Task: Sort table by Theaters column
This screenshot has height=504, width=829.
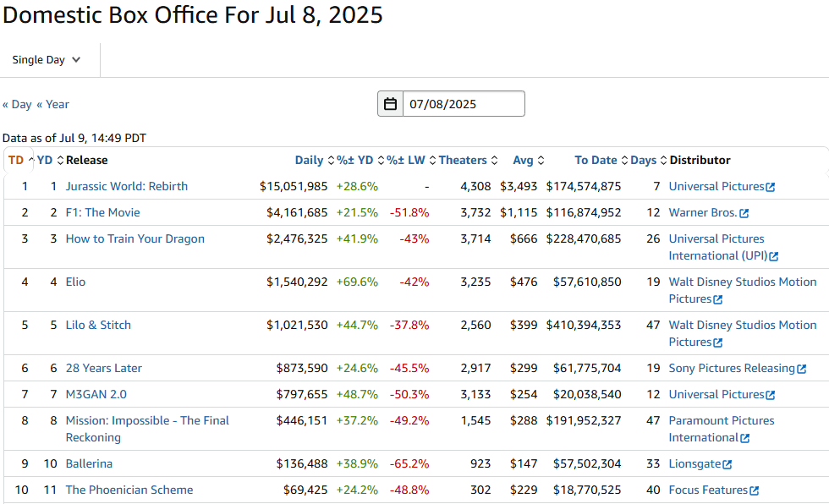Action: pos(468,160)
